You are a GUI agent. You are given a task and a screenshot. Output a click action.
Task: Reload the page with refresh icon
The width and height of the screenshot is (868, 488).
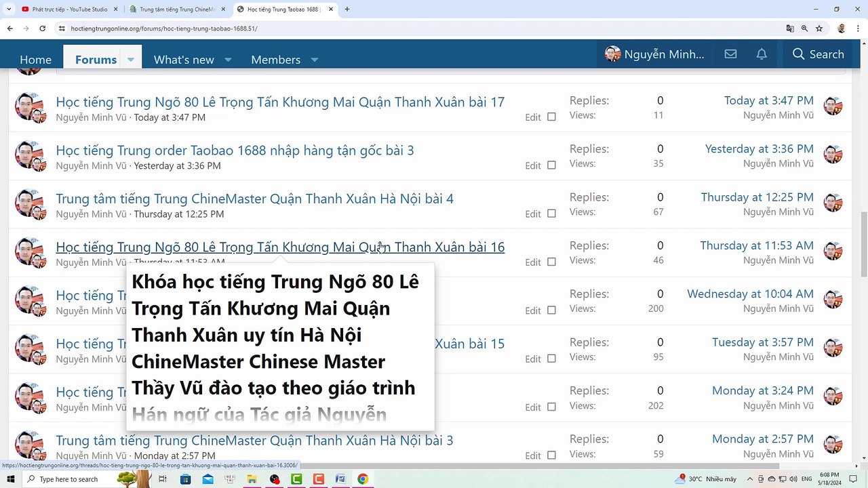[x=42, y=28]
